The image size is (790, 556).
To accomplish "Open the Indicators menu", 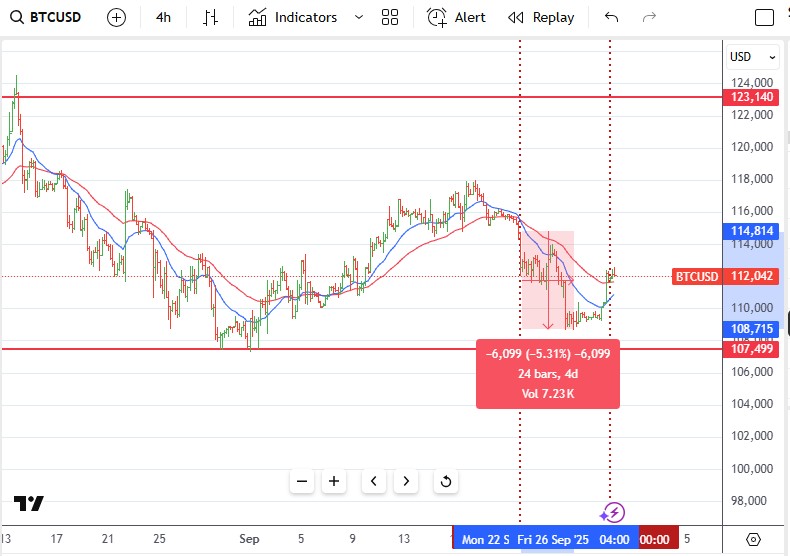I will pyautogui.click(x=293, y=18).
